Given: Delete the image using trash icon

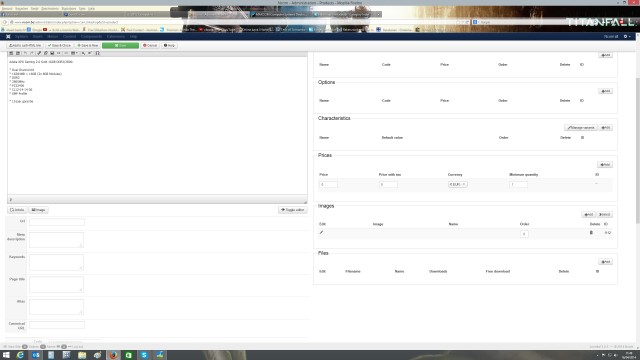Looking at the screenshot, I should [591, 233].
